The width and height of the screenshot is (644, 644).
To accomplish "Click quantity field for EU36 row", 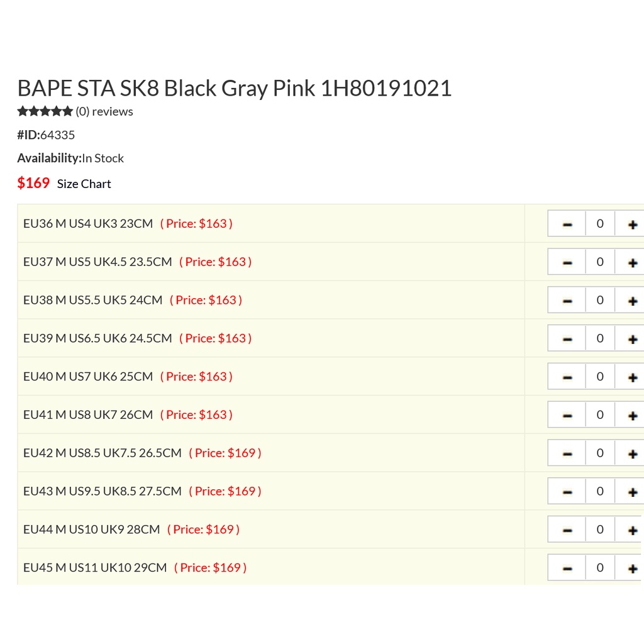I will coord(600,224).
